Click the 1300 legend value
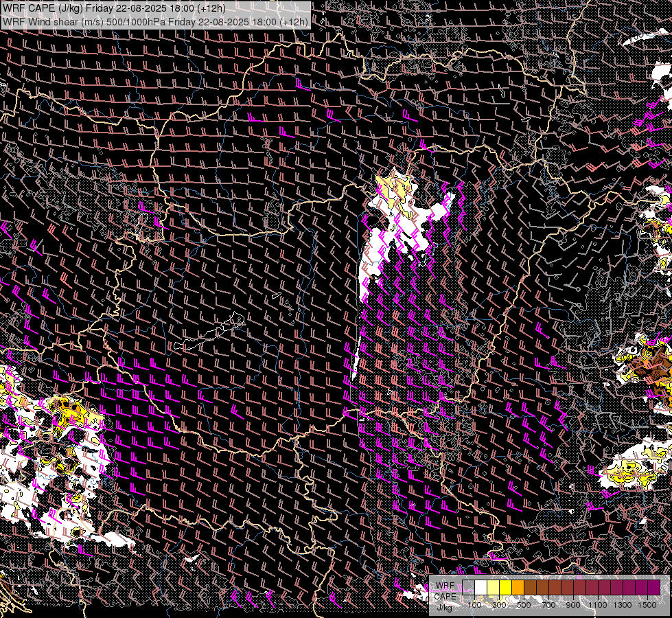Image resolution: width=672 pixels, height=618 pixels. pyautogui.click(x=623, y=605)
